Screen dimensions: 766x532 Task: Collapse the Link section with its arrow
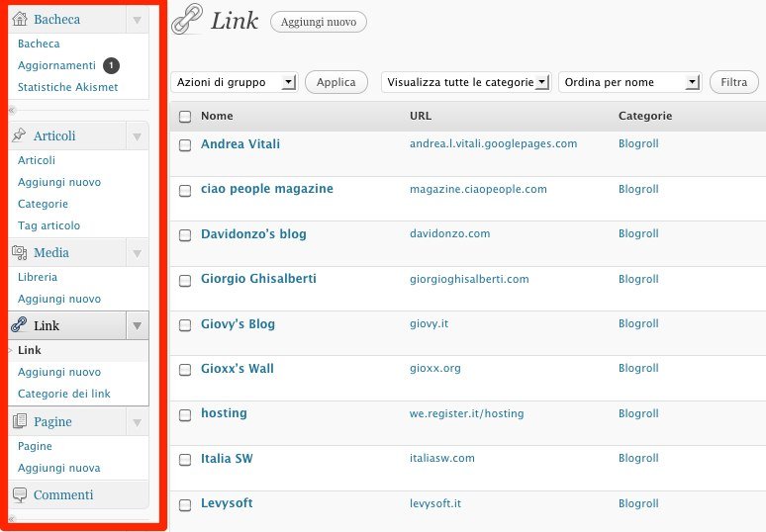pyautogui.click(x=138, y=325)
